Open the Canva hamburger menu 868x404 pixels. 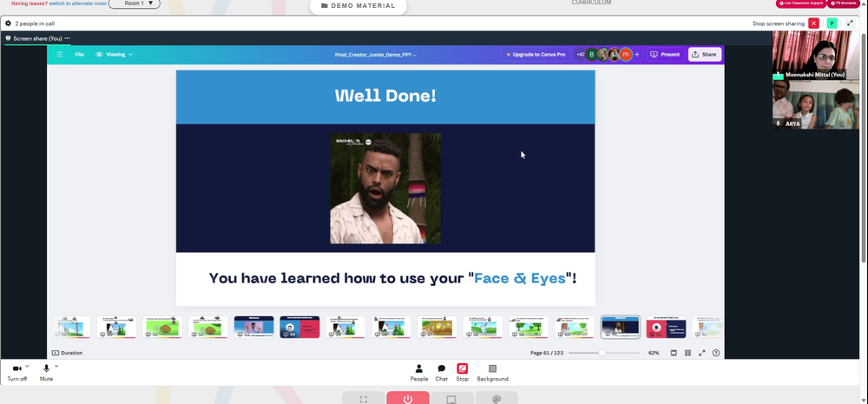click(60, 55)
